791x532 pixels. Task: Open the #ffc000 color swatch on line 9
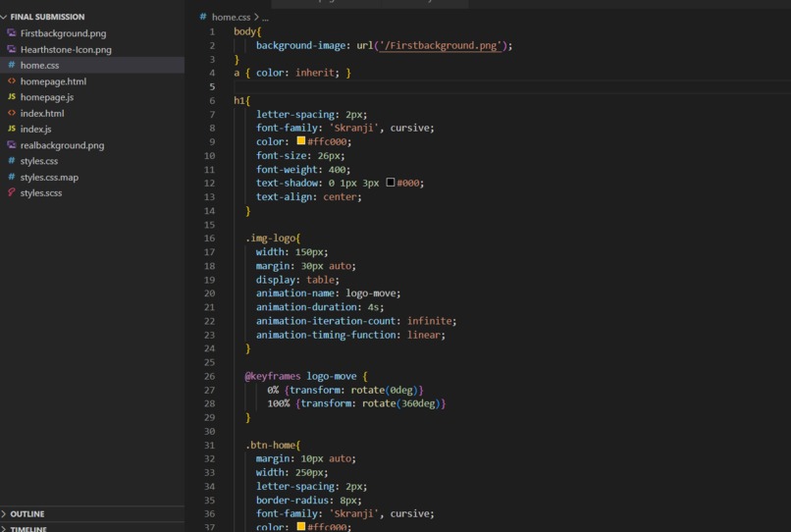[x=301, y=140]
